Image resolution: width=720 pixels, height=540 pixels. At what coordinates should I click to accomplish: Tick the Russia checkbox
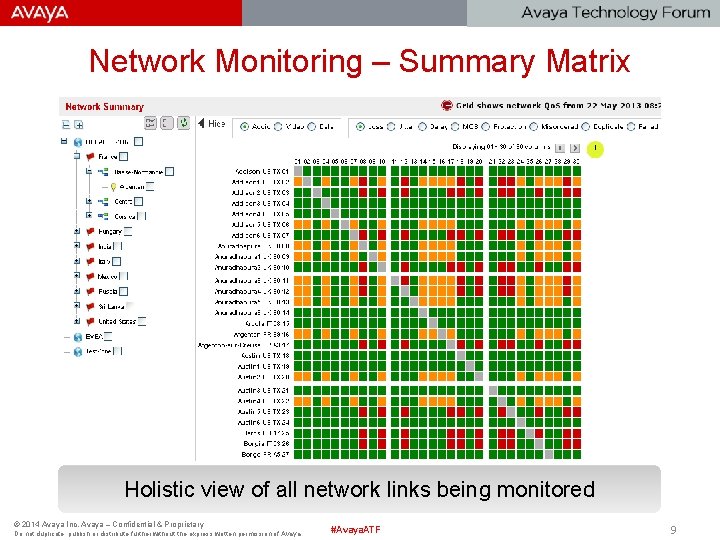tap(123, 292)
